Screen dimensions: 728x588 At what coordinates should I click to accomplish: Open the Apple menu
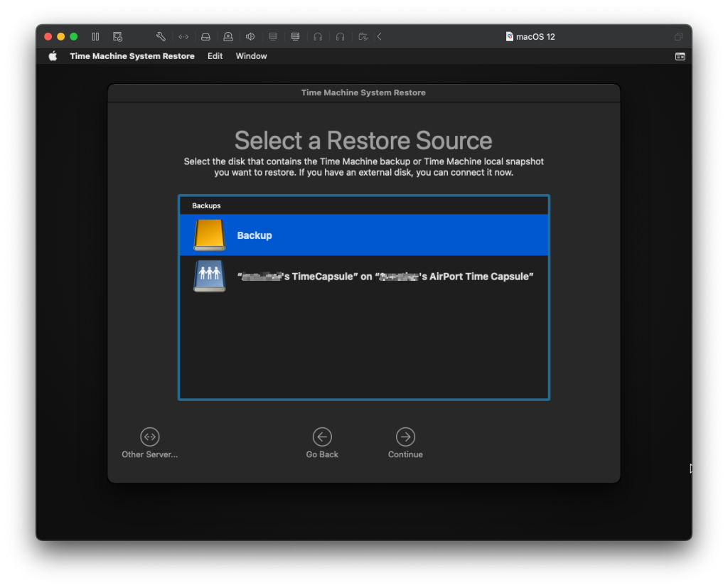(x=53, y=56)
